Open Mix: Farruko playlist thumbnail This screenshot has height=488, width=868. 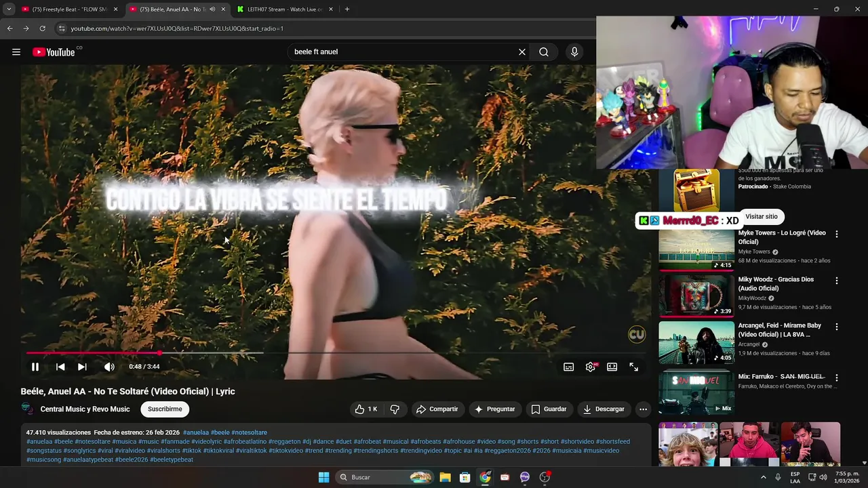point(696,391)
